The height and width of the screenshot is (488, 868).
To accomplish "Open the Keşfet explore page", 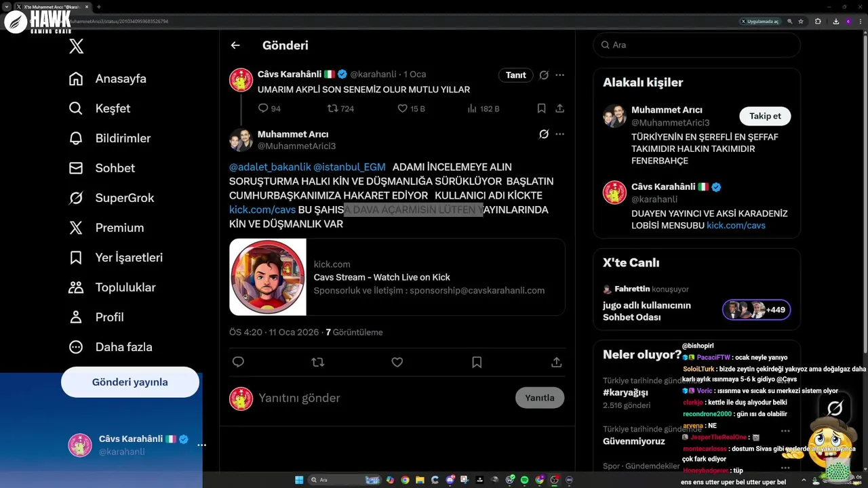I will [x=100, y=108].
